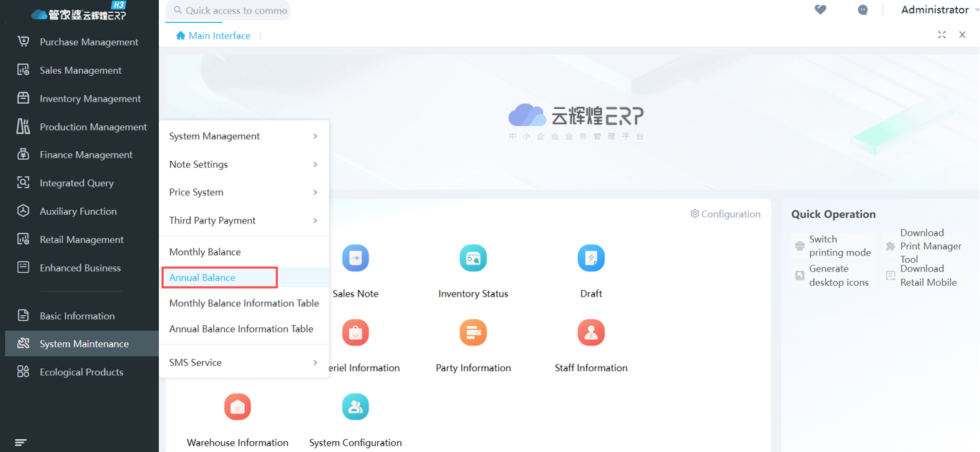The width and height of the screenshot is (980, 452).
Task: Expand the System Management submenu
Action: click(243, 136)
